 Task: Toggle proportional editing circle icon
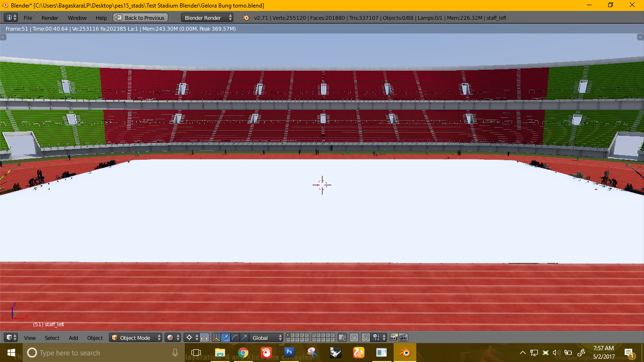coord(354,337)
